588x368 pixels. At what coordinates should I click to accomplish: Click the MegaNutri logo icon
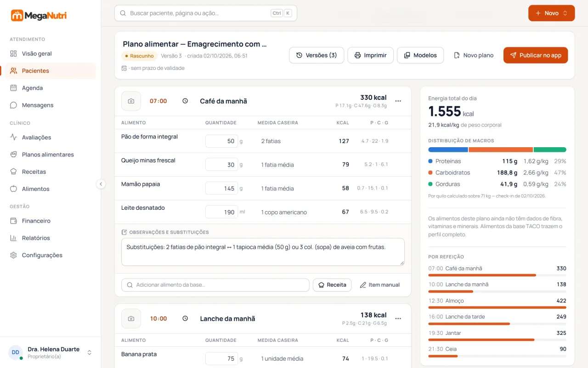(x=17, y=16)
